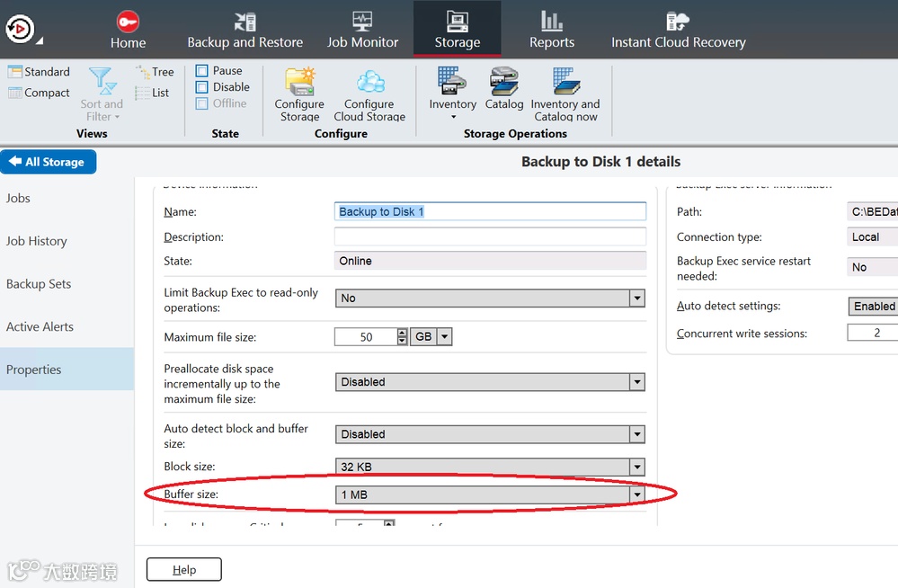
Task: Select the Properties section
Action: click(x=67, y=370)
